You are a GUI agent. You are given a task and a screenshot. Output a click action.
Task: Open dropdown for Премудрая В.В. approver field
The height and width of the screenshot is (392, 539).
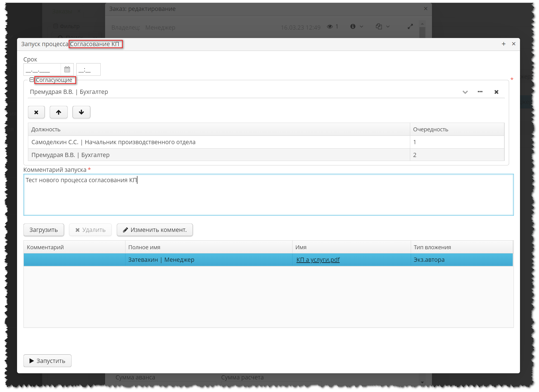[x=465, y=92]
